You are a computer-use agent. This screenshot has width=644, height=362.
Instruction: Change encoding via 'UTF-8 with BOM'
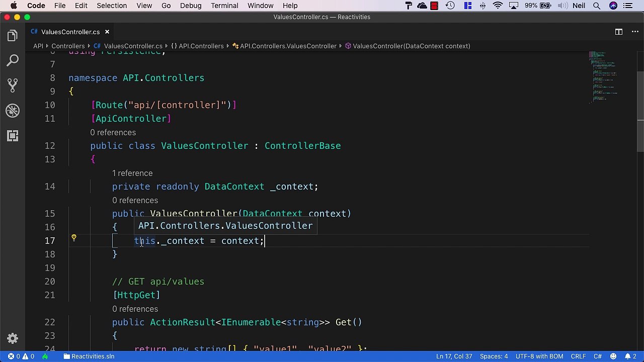[x=539, y=356]
